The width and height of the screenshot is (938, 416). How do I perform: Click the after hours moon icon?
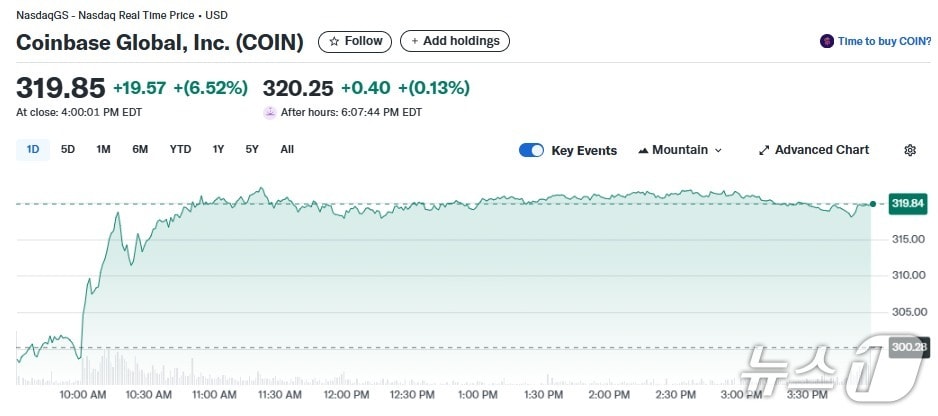pyautogui.click(x=269, y=112)
